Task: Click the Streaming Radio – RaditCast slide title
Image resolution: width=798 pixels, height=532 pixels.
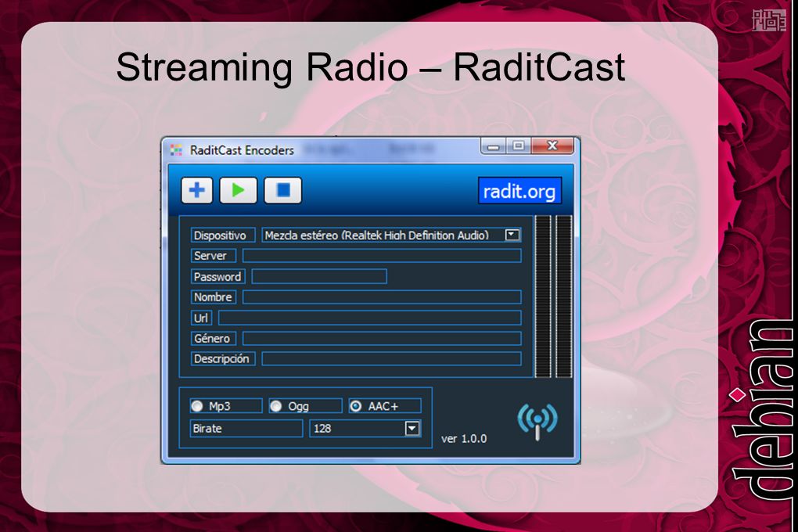Action: [x=371, y=66]
